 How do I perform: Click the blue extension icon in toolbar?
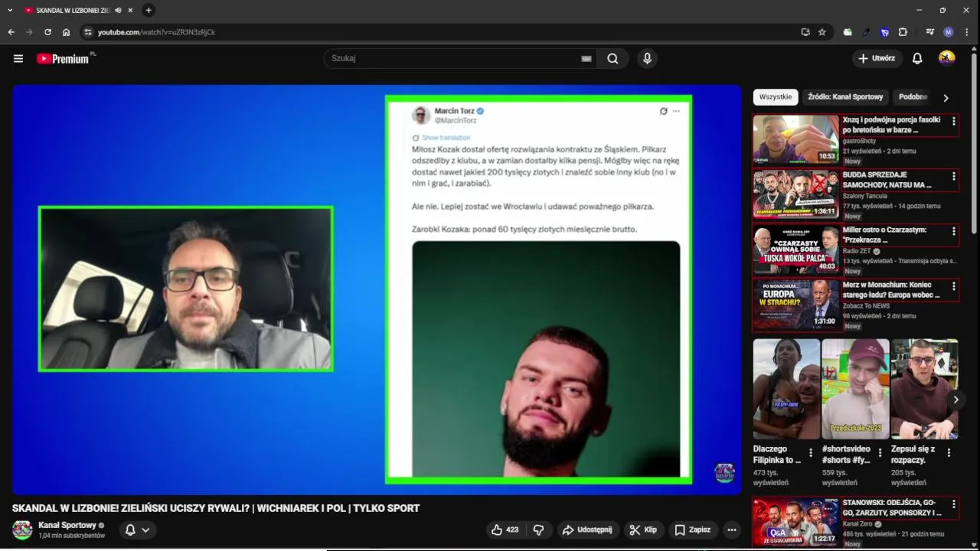(x=884, y=32)
